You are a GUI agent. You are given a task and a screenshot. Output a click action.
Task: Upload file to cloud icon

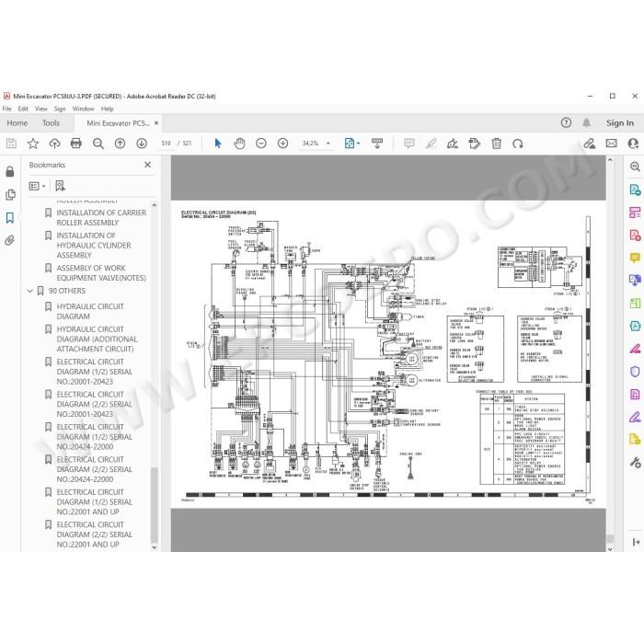[54, 144]
